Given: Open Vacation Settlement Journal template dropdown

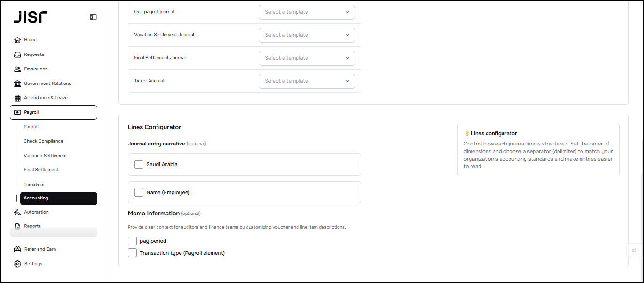Looking at the screenshot, I should pyautogui.click(x=307, y=35).
